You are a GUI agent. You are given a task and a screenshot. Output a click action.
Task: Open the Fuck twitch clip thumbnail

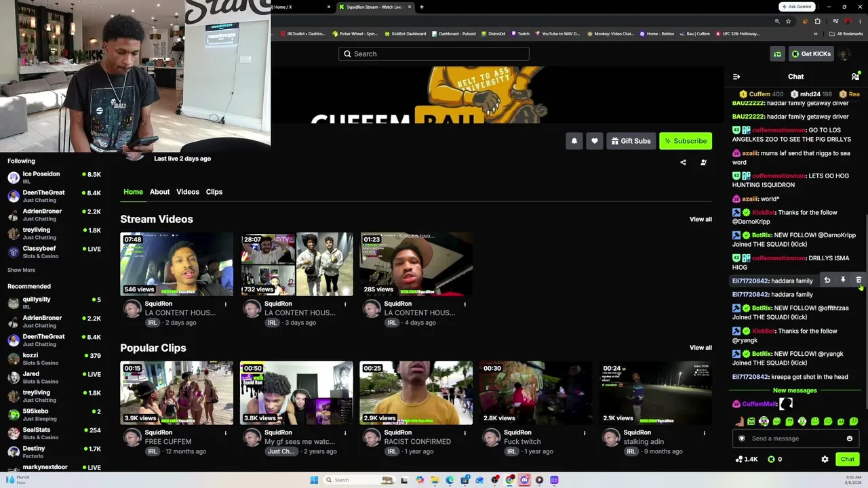click(x=536, y=393)
